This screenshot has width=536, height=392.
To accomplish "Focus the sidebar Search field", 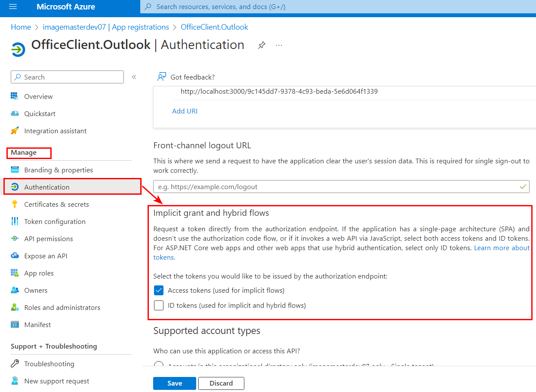I will 67,77.
